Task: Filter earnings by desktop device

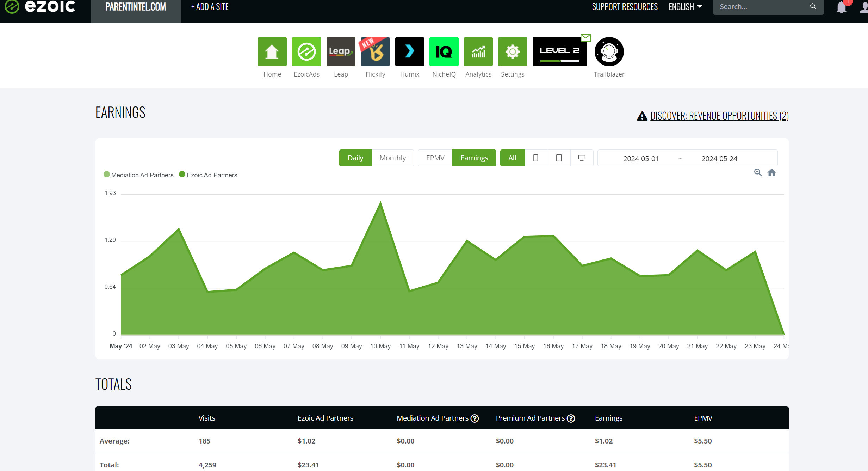Action: [x=582, y=158]
